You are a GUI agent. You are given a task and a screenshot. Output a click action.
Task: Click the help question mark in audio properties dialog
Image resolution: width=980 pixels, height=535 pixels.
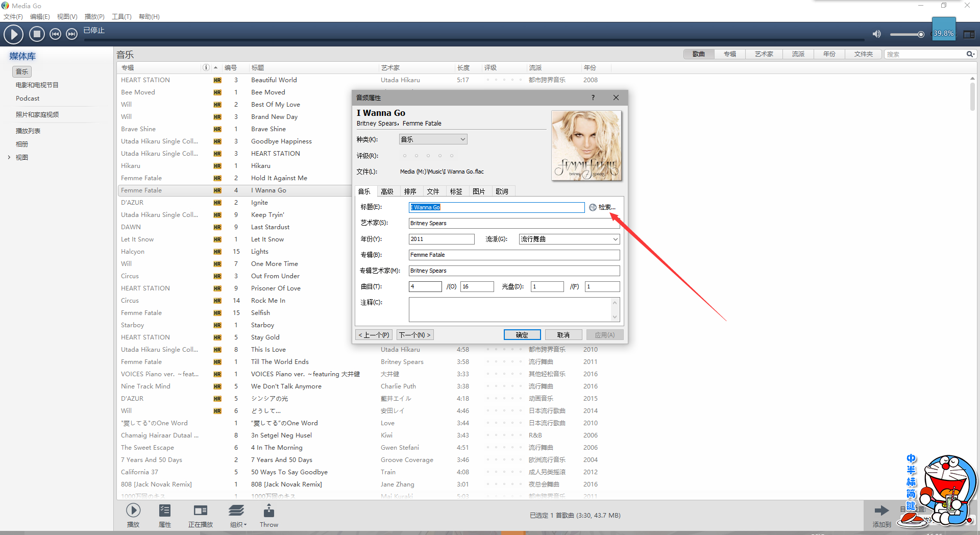point(593,98)
